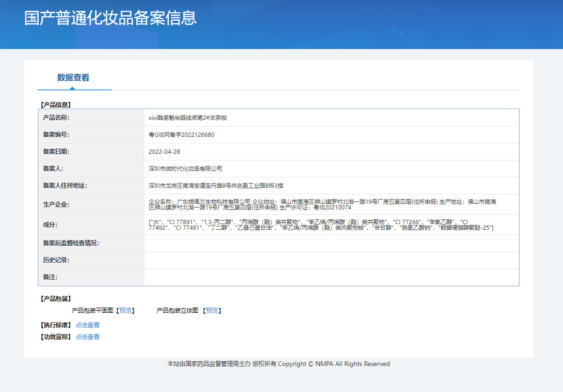The height and width of the screenshot is (392, 563).
Task: Open 功效宣称 点击查看 link
Action: pyautogui.click(x=87, y=337)
